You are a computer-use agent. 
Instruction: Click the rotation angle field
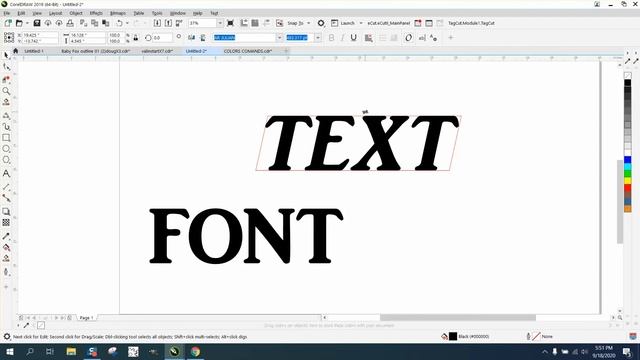point(162,38)
